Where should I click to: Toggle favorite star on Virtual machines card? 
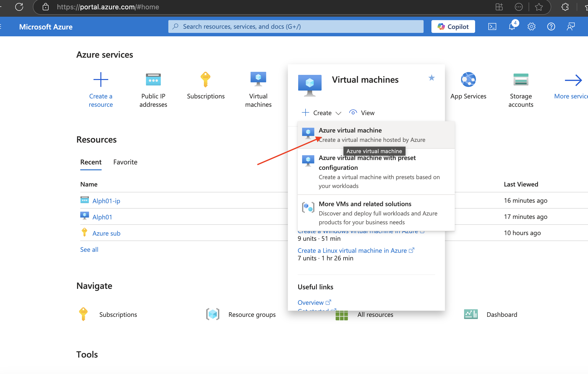pyautogui.click(x=432, y=78)
